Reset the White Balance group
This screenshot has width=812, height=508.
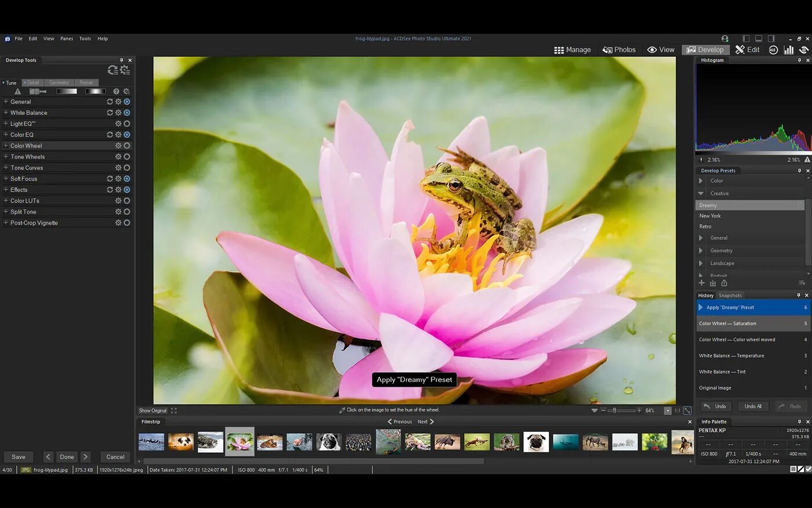click(110, 113)
